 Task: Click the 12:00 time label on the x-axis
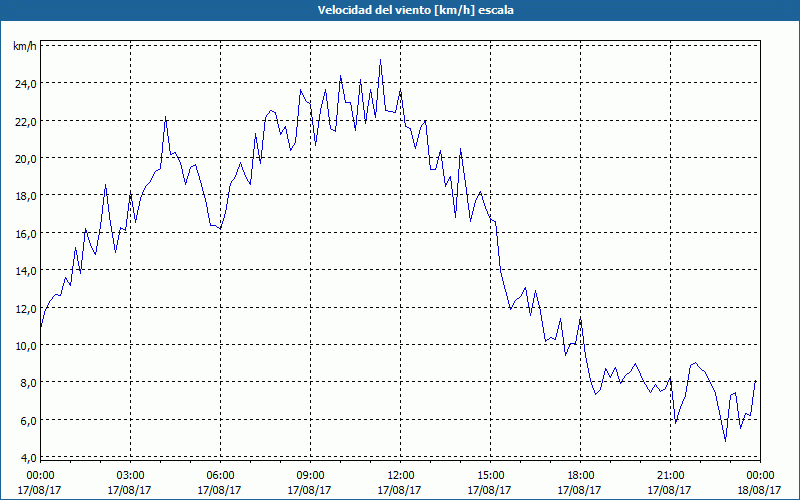click(x=401, y=476)
